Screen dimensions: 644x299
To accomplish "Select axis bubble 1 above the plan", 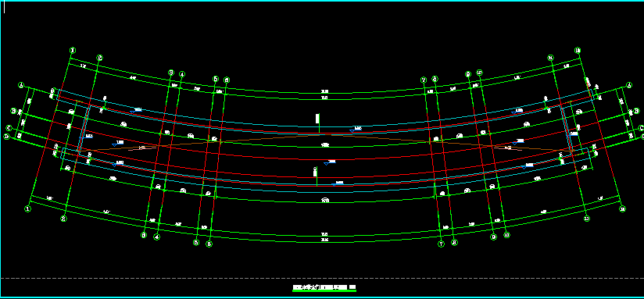I will [x=73, y=51].
